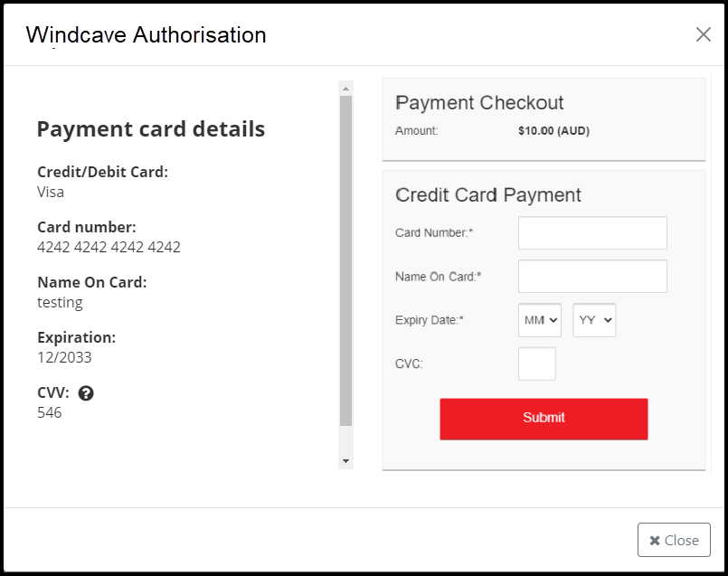Dismiss dialog with the top-right X icon
The image size is (728, 576).
click(703, 33)
